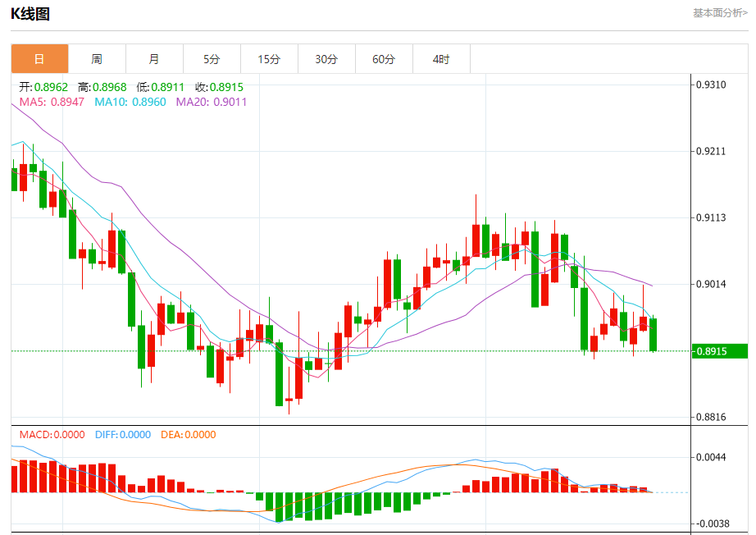The width and height of the screenshot is (756, 535).
Task: Click the deepest green MACD histogram bar
Action: pyautogui.click(x=279, y=507)
